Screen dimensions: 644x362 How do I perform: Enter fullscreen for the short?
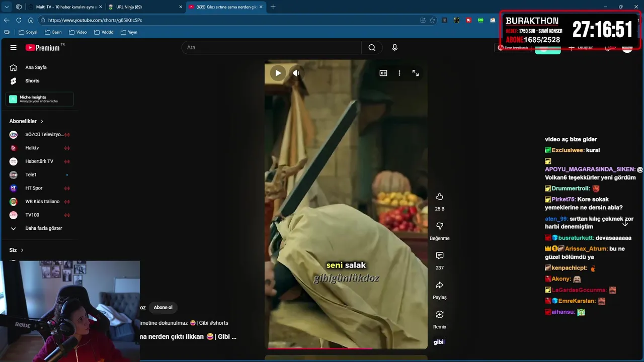coord(416,73)
